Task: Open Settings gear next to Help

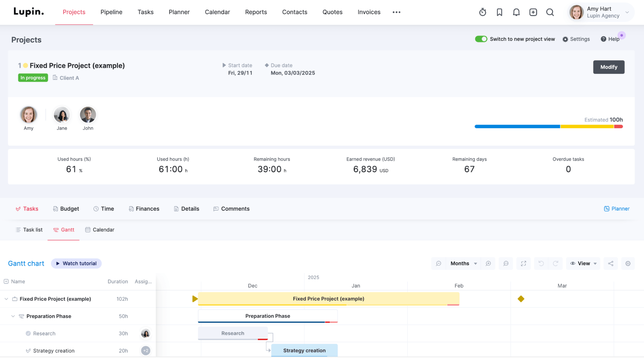Action: point(576,39)
